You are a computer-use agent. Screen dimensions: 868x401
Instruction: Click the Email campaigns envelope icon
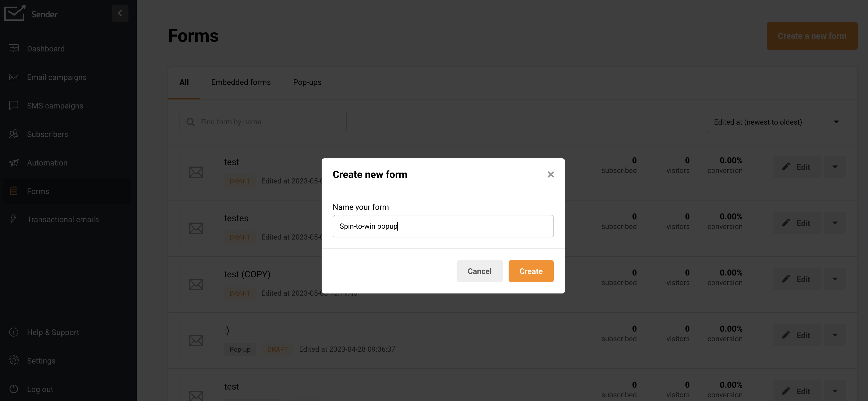pos(14,77)
